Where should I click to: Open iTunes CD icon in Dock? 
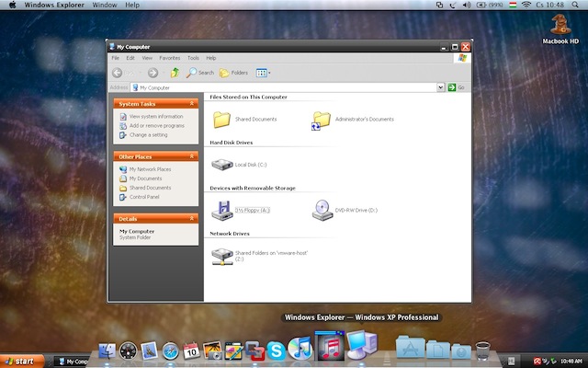(x=300, y=348)
